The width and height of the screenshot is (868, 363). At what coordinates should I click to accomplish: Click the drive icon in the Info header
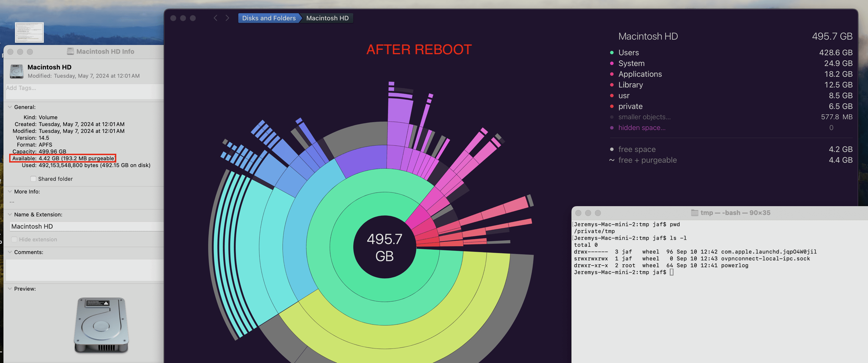(x=17, y=71)
